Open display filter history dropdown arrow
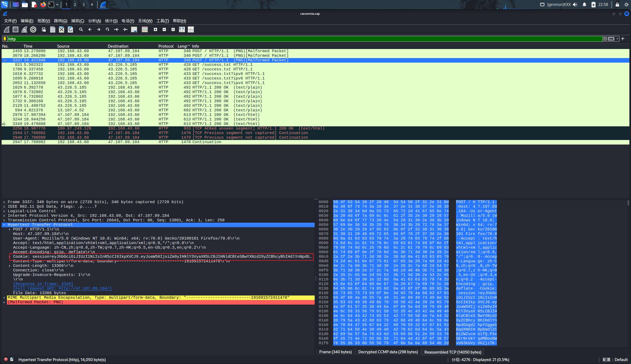 [617, 39]
